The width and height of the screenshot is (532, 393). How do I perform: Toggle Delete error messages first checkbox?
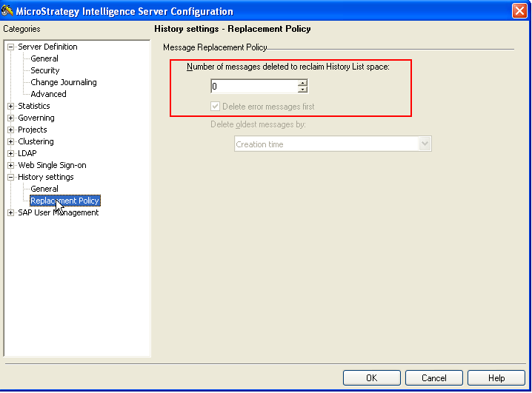point(216,107)
